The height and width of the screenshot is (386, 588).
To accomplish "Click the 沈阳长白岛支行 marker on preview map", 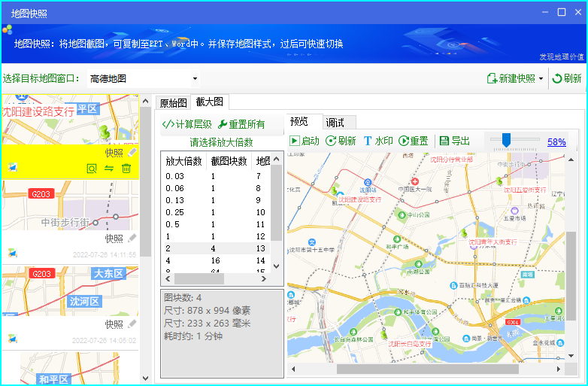I will coord(383,335).
